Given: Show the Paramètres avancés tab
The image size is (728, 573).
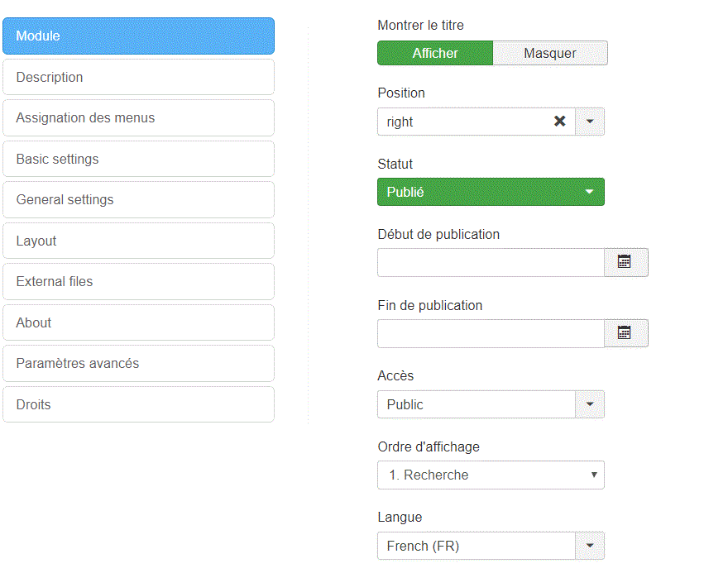Looking at the screenshot, I should 138,363.
